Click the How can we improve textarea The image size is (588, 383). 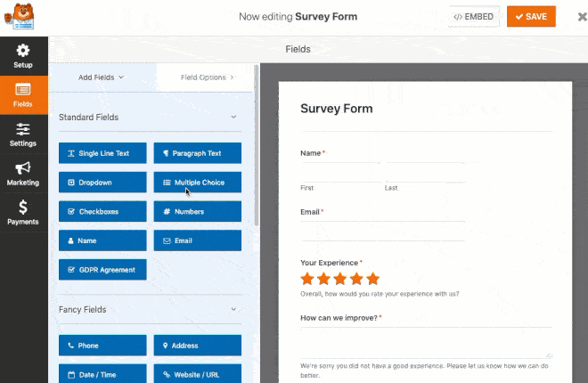pos(426,342)
